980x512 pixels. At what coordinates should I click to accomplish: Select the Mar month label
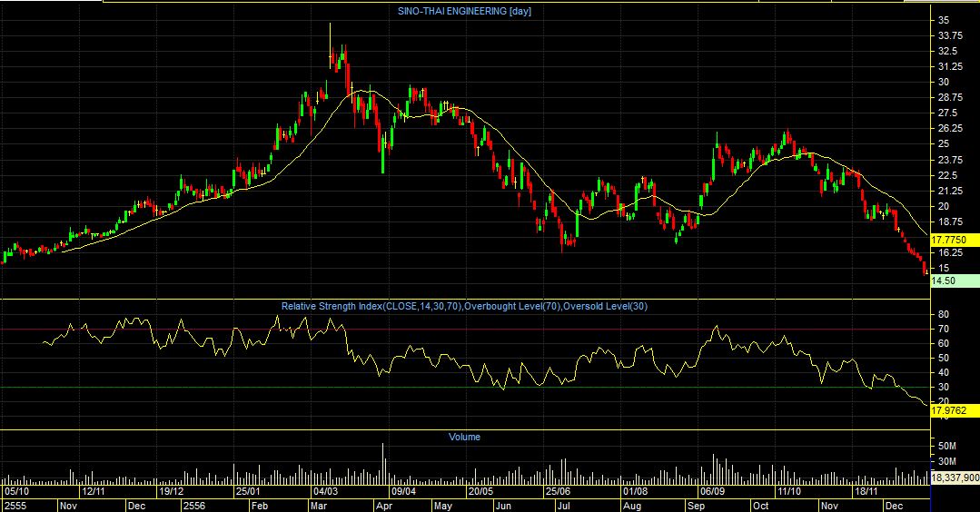pos(319,506)
